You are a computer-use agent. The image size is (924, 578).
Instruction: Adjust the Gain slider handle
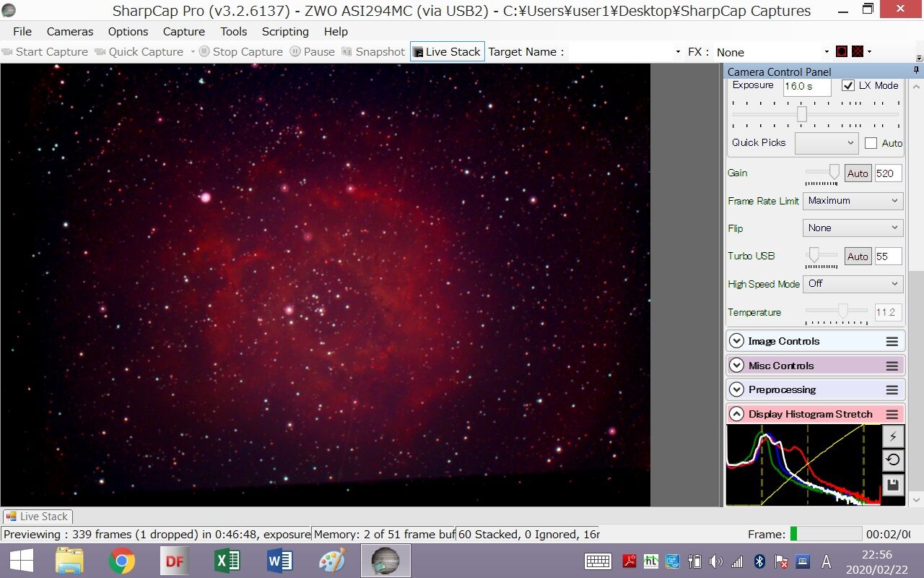point(834,172)
